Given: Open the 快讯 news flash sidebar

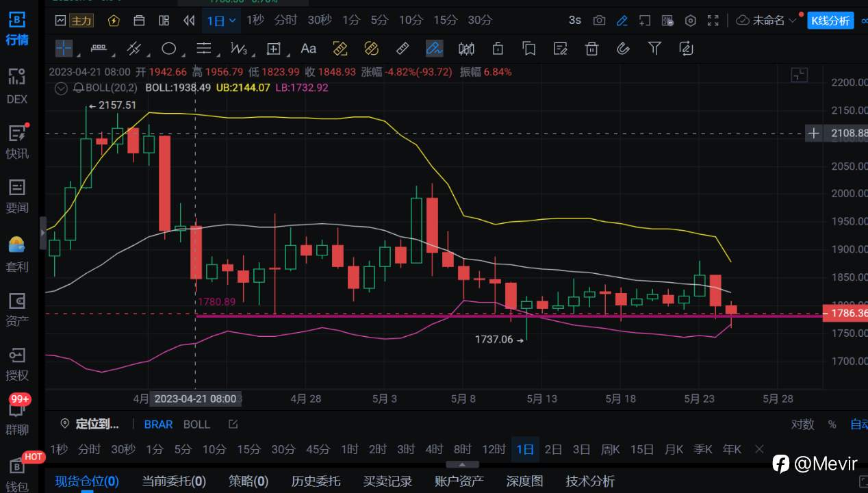Looking at the screenshot, I should (17, 142).
